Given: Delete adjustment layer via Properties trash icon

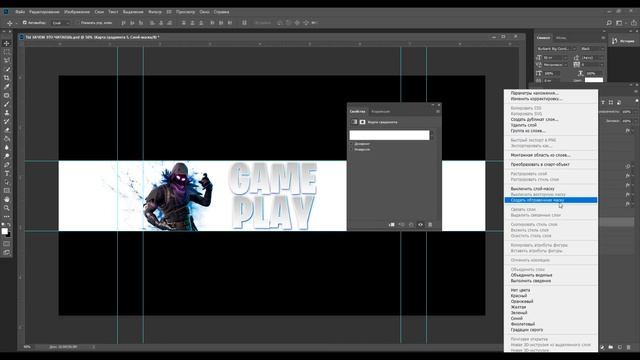Looking at the screenshot, I should (x=430, y=224).
